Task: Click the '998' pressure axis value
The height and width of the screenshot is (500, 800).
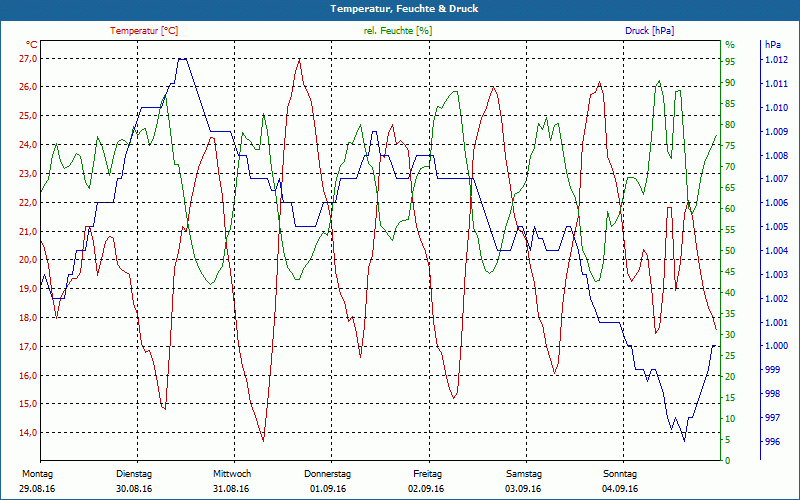Action: point(773,394)
